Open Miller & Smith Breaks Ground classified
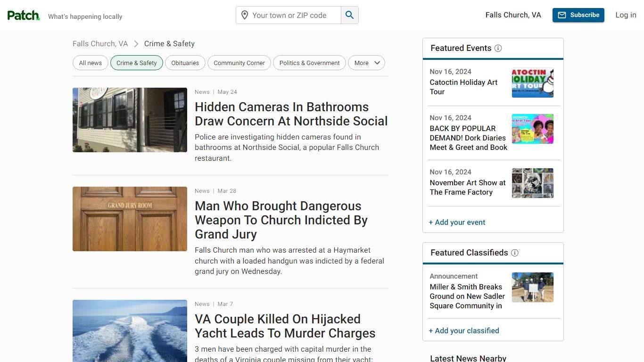This screenshot has height=362, width=644. pyautogui.click(x=467, y=296)
